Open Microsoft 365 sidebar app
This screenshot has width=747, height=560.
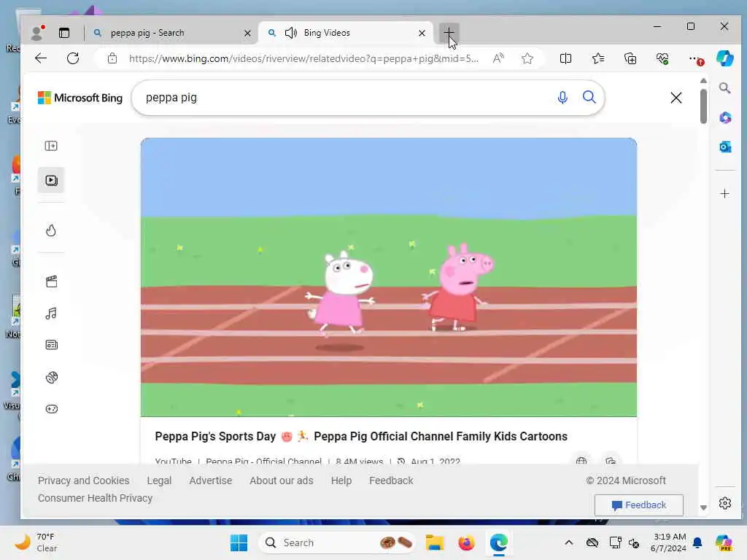click(x=725, y=117)
